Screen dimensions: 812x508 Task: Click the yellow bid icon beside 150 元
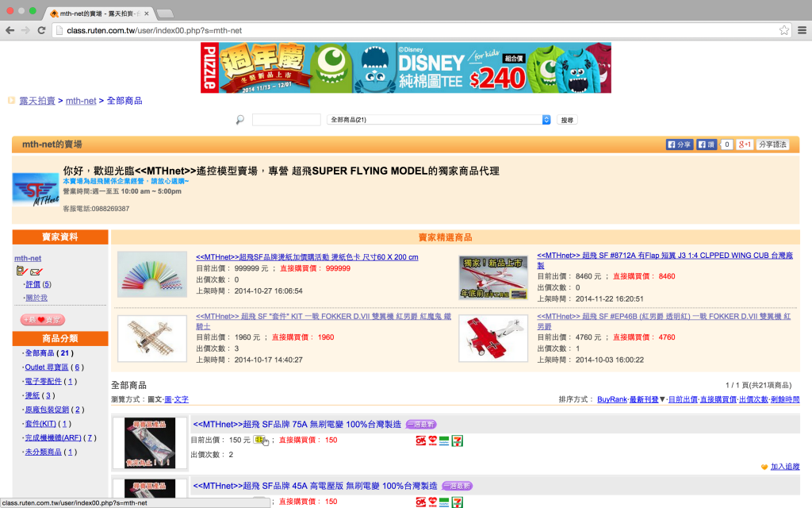tap(259, 440)
